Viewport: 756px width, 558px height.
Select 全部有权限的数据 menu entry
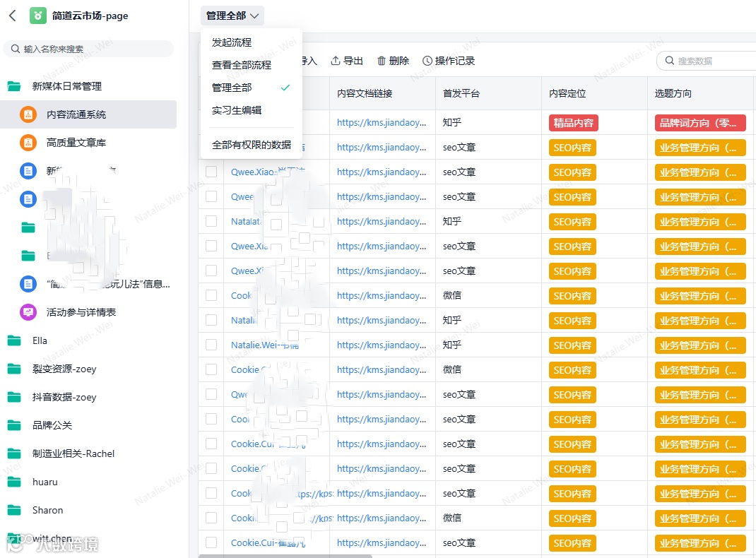click(252, 145)
